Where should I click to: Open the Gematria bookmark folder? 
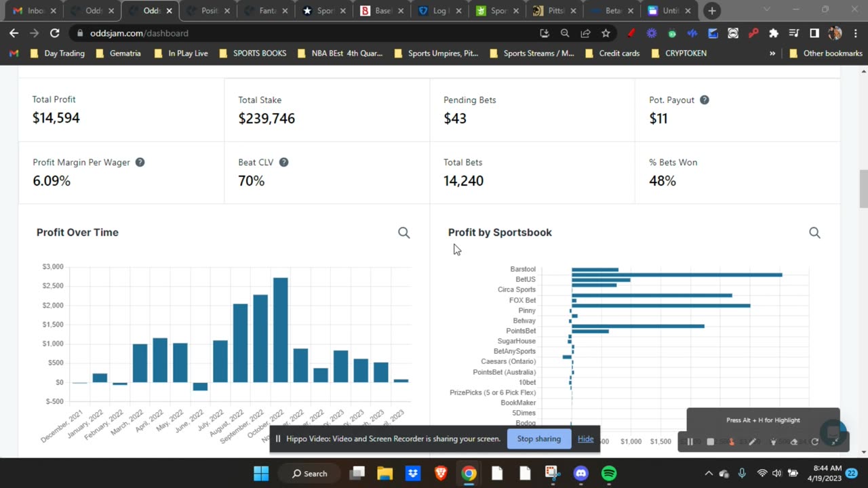117,53
